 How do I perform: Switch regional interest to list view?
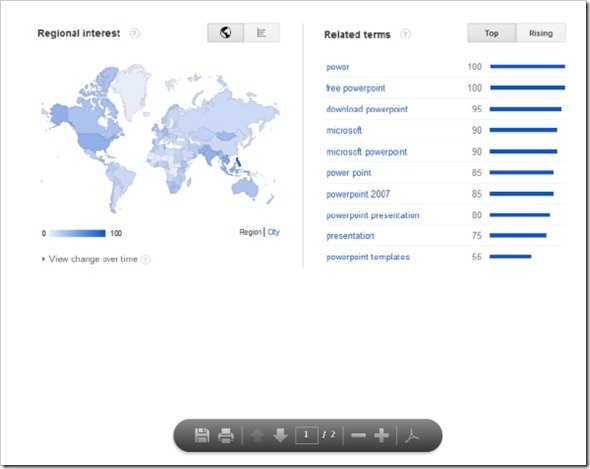coord(262,33)
